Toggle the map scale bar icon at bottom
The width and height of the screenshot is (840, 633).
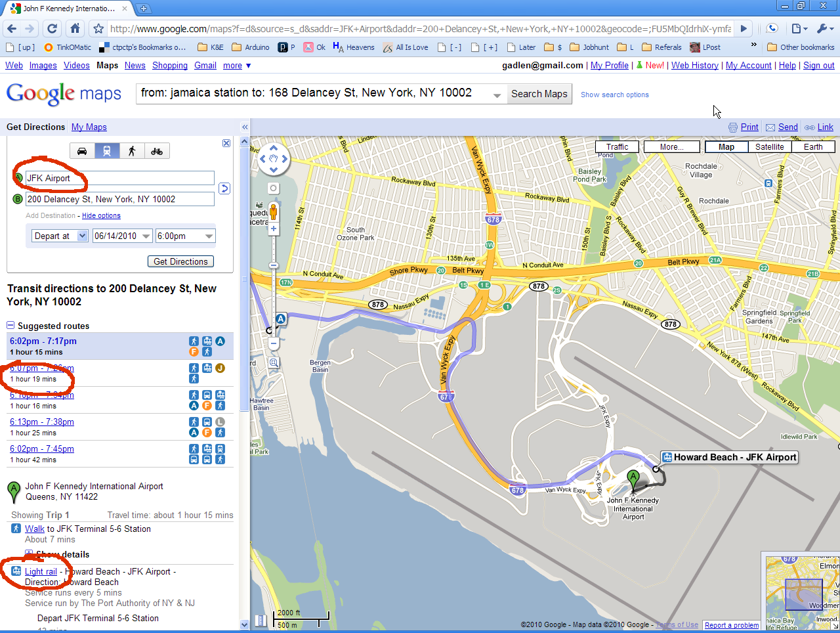pyautogui.click(x=260, y=620)
